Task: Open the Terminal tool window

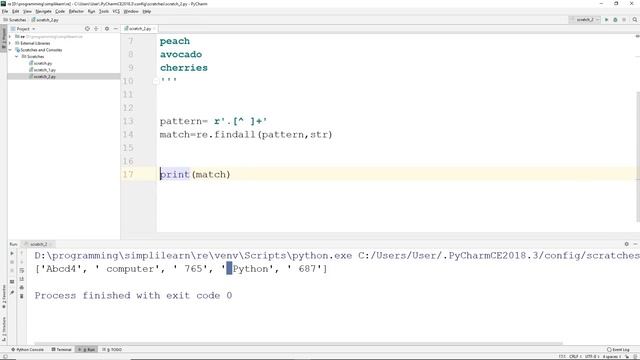Action: click(61, 350)
